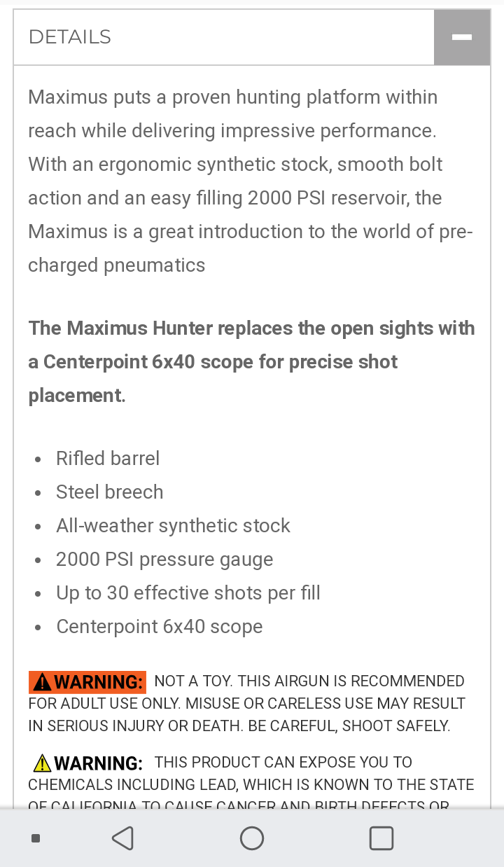Select the Rifled barrel bullet item
504x867 pixels.
point(108,458)
